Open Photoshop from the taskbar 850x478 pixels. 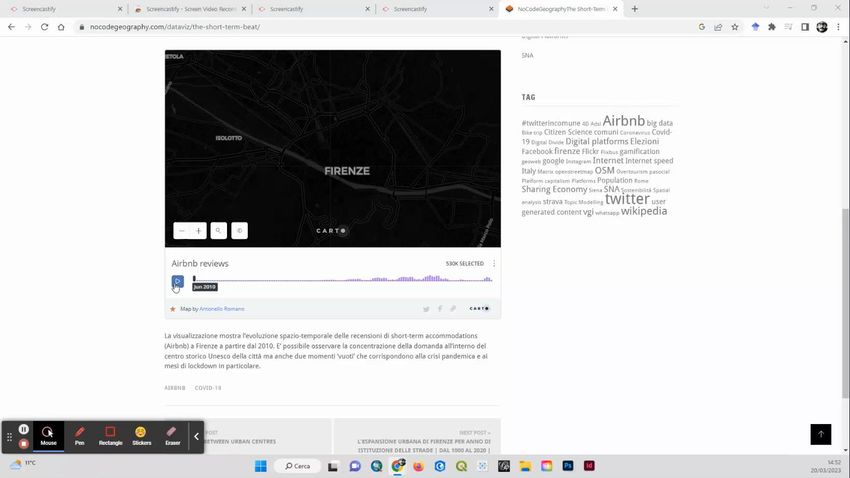pyautogui.click(x=568, y=466)
